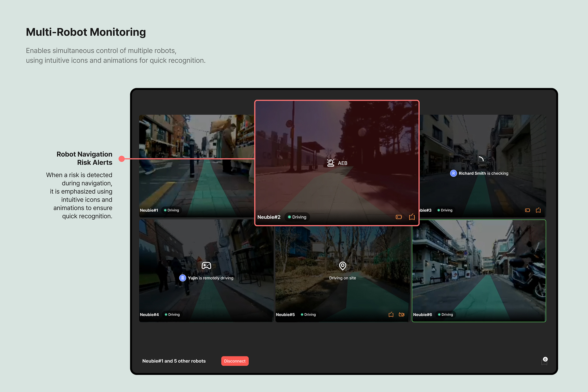
Task: Click the AEB siren alert icon on Neubie#2
Action: (x=330, y=163)
